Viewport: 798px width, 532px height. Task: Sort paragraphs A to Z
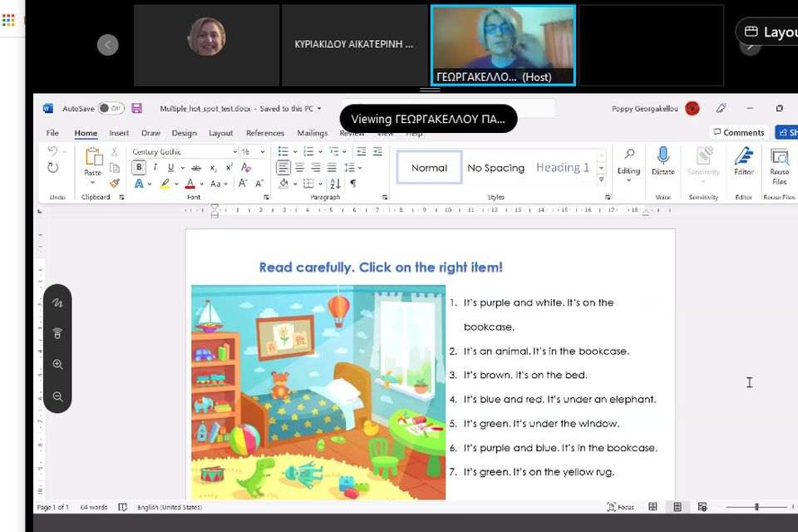(335, 183)
